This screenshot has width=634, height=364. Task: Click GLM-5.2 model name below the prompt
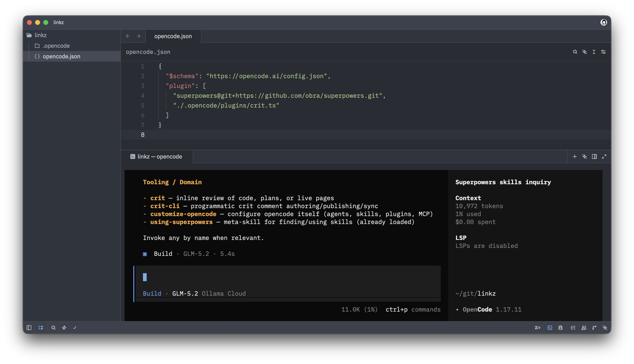tap(185, 293)
